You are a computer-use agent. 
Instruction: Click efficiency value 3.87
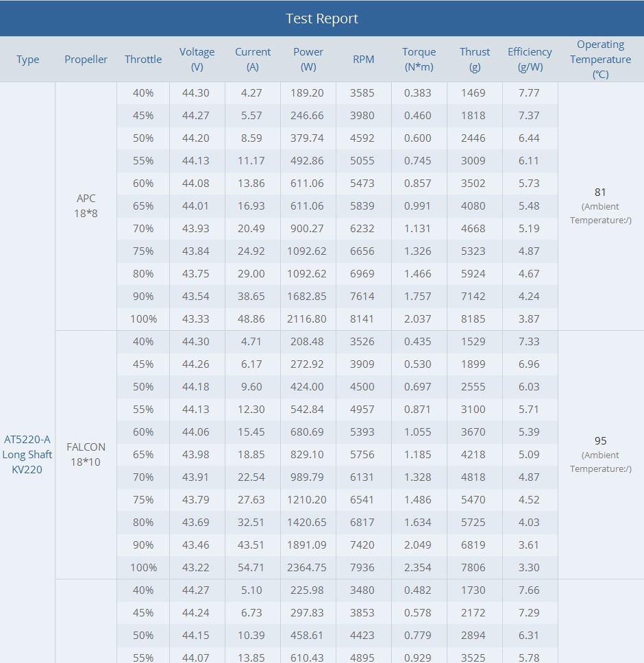coord(529,319)
